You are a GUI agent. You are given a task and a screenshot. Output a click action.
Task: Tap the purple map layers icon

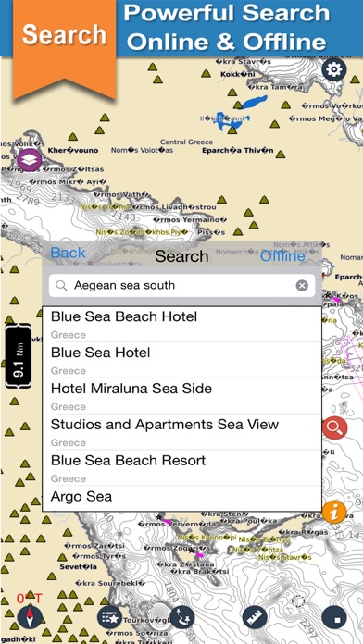(30, 161)
